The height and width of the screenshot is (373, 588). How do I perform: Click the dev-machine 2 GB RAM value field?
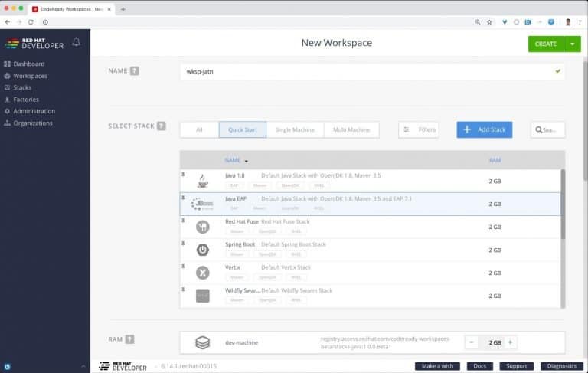pos(495,342)
